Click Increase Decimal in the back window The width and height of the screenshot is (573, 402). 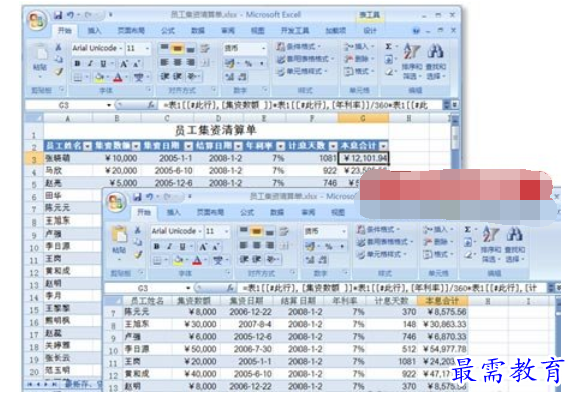point(229,77)
